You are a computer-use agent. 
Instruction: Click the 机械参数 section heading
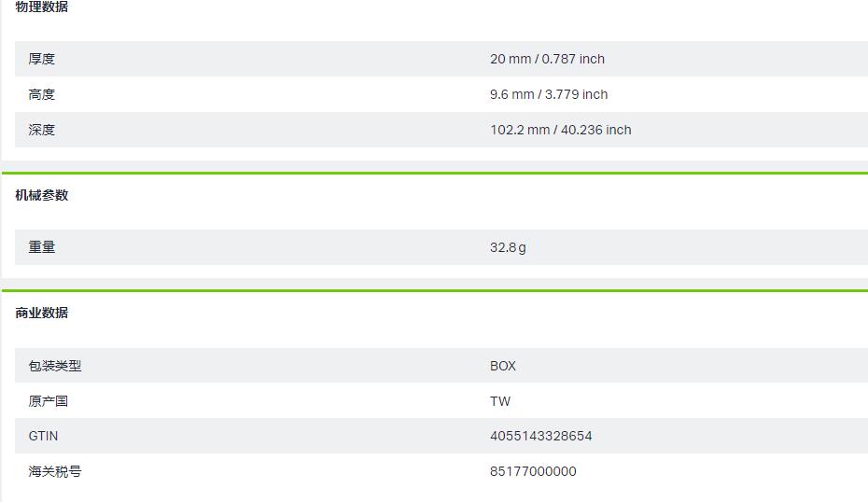pyautogui.click(x=41, y=195)
